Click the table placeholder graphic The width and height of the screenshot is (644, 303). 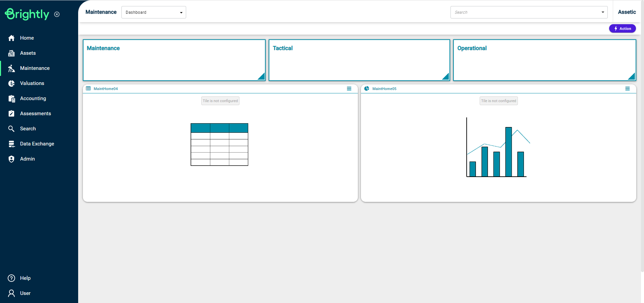pyautogui.click(x=219, y=144)
